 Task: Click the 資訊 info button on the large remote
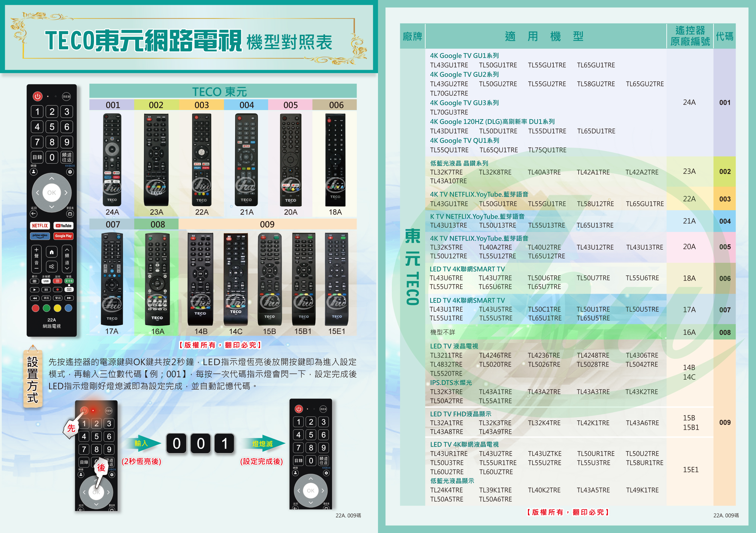tap(46, 298)
